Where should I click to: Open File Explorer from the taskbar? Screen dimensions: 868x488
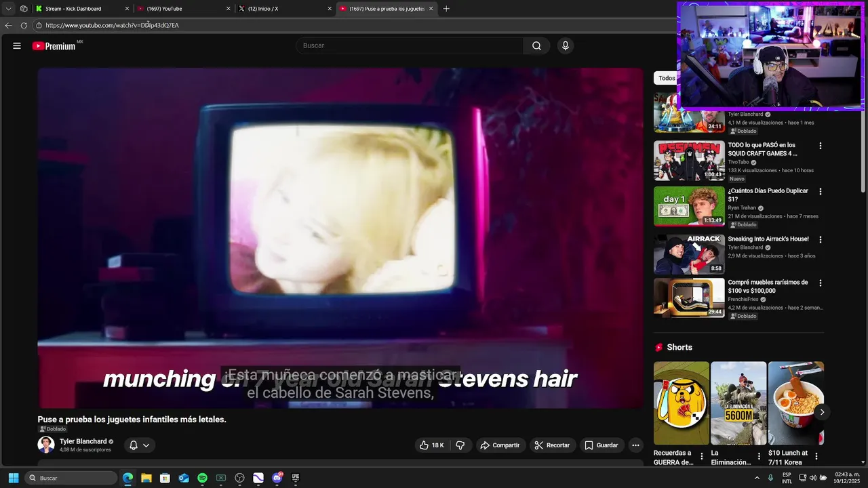[146, 478]
